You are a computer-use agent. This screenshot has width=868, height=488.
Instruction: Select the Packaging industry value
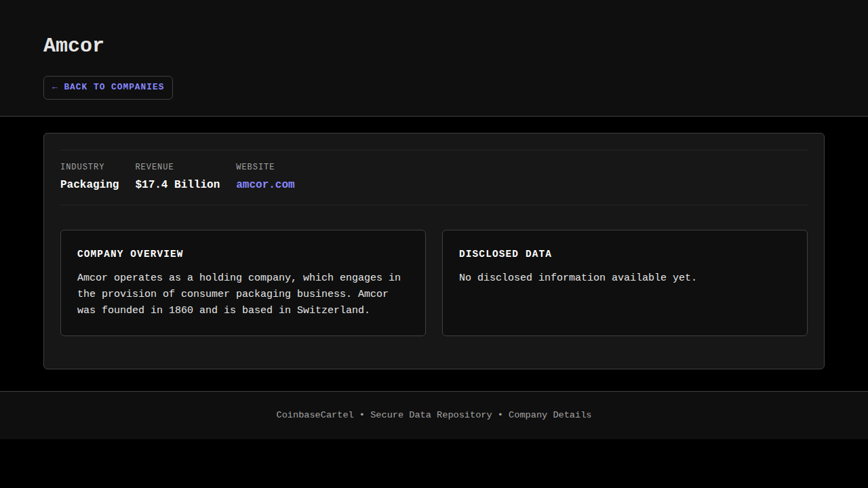90,184
